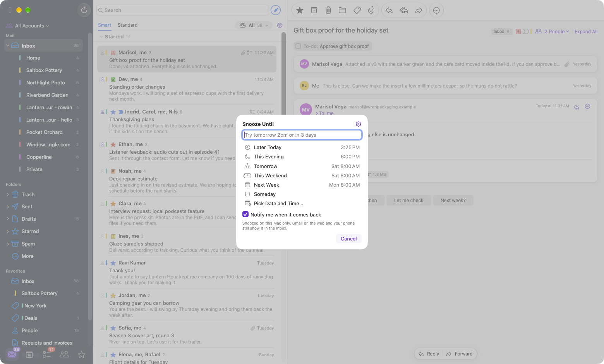Viewport: 604px width, 364px height.
Task: Forward using toolbar forward arrow
Action: (419, 10)
